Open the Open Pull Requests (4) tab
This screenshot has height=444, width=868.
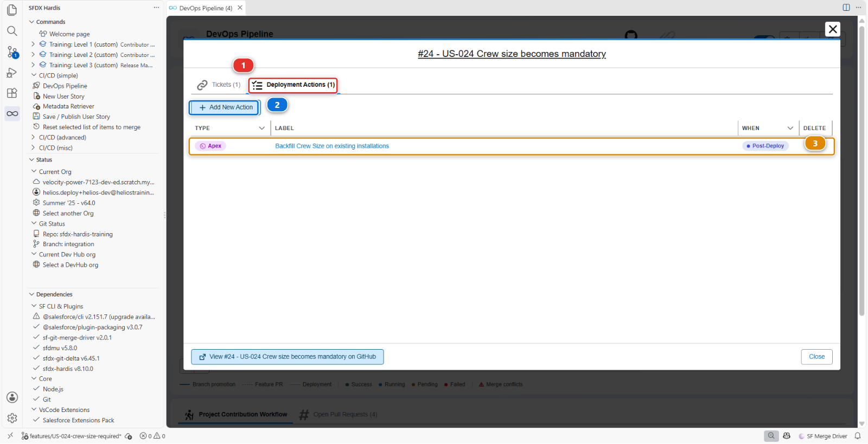click(339, 415)
